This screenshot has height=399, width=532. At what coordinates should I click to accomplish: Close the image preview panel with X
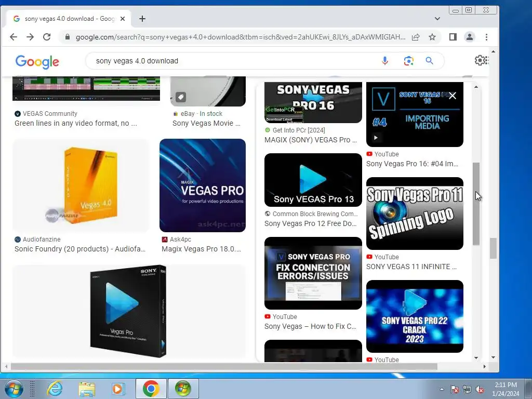tap(453, 96)
